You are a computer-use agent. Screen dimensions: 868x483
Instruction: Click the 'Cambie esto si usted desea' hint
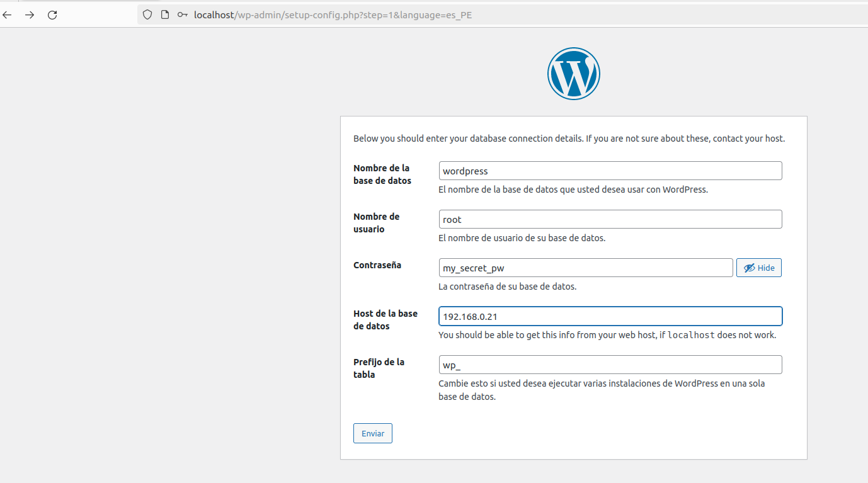pos(602,390)
